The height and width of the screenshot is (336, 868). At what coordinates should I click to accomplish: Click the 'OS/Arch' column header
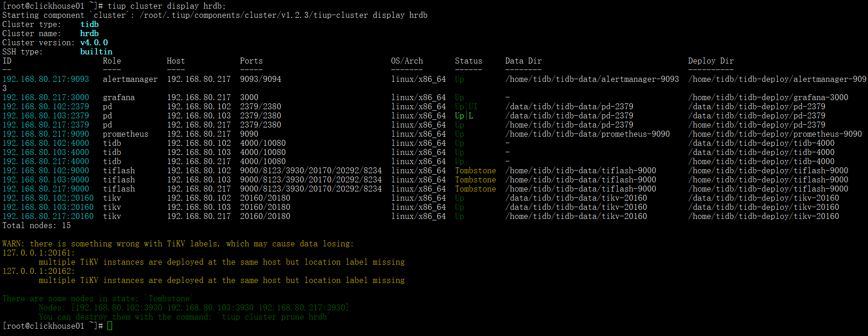click(407, 61)
